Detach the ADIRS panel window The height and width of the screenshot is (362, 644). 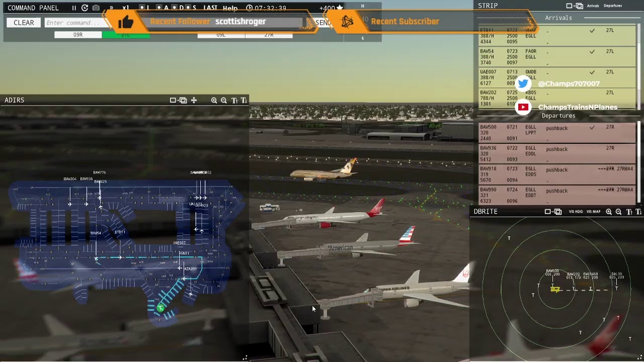(179, 100)
